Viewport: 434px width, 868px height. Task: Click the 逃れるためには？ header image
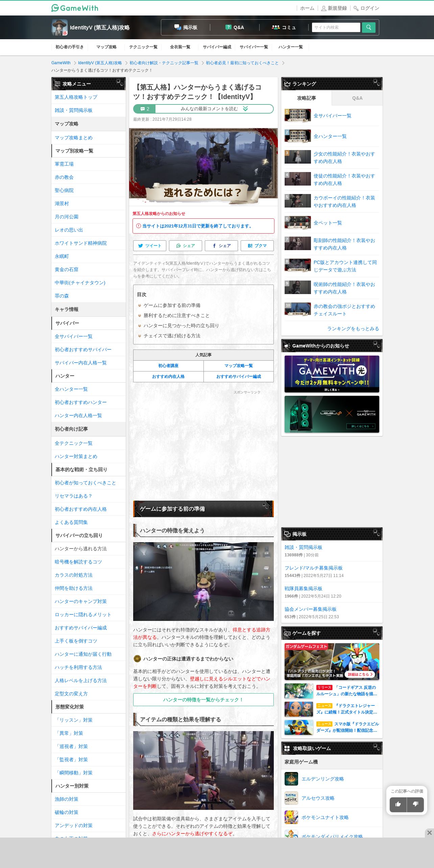tap(203, 166)
